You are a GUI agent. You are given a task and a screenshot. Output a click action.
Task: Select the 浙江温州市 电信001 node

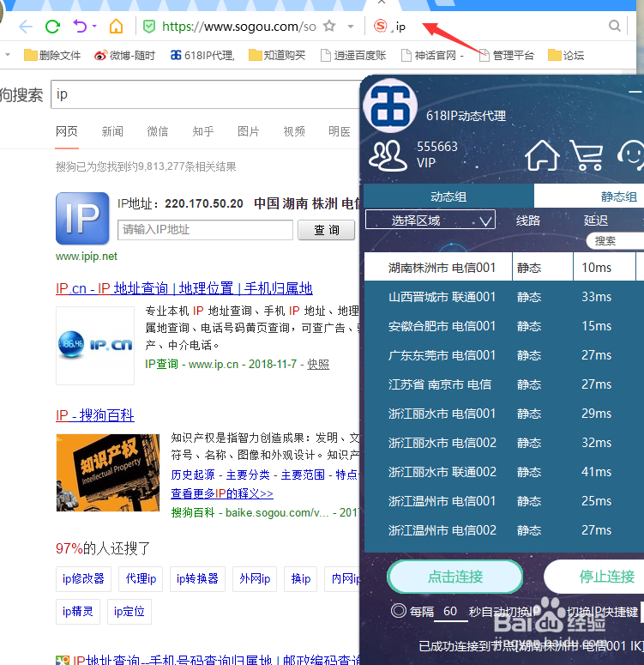coord(504,501)
